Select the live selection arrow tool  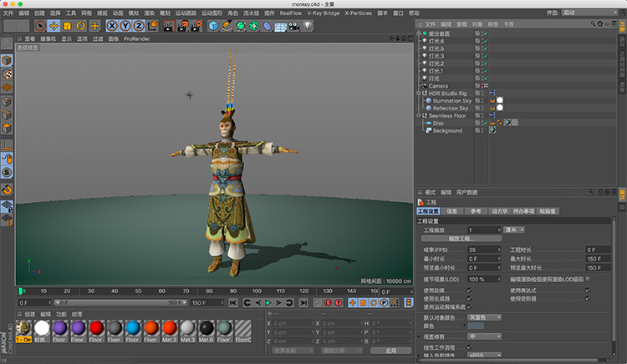[40, 26]
